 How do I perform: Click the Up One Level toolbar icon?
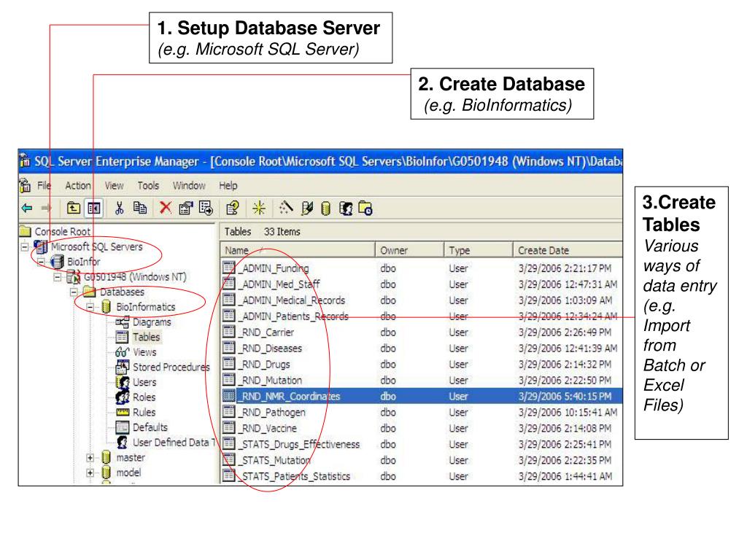click(x=74, y=208)
